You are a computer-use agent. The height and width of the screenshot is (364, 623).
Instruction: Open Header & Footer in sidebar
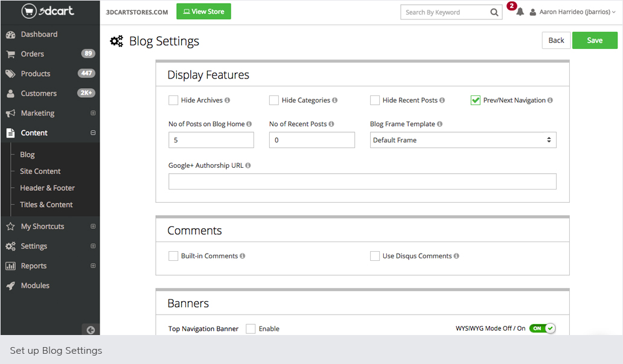(47, 188)
